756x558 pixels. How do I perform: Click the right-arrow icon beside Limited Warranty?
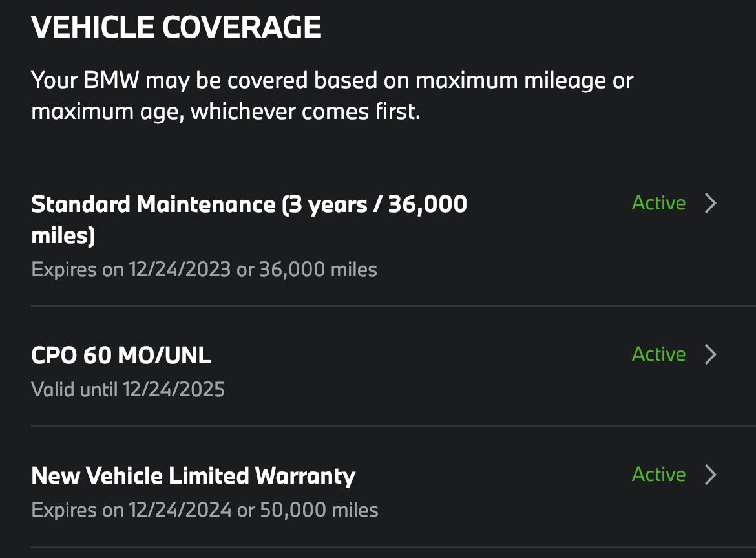(x=711, y=475)
